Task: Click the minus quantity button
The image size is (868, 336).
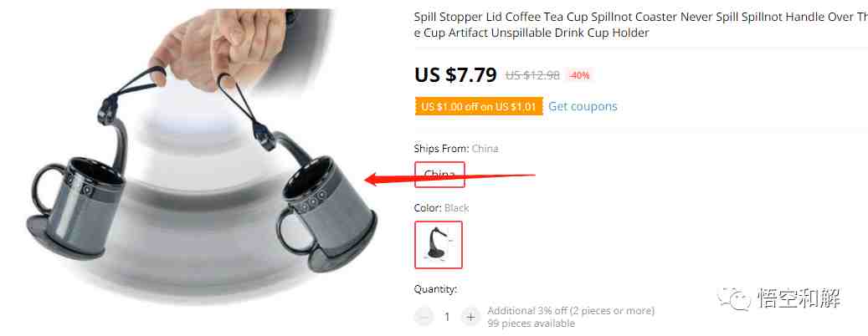Action: coord(424,318)
